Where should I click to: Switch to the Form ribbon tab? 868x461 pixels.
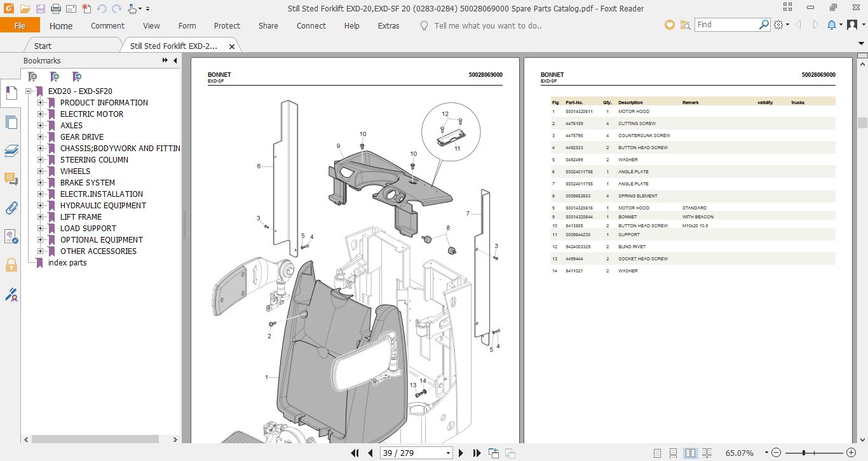187,26
